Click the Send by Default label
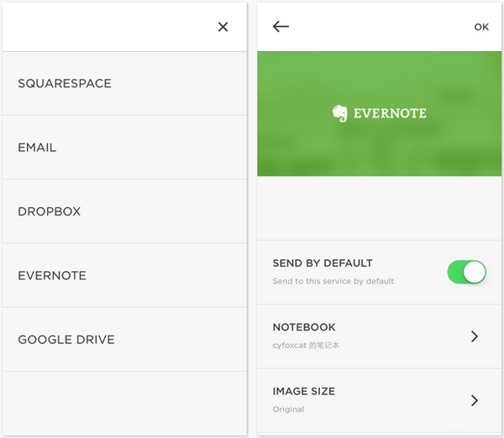This screenshot has width=504, height=438. tap(323, 263)
